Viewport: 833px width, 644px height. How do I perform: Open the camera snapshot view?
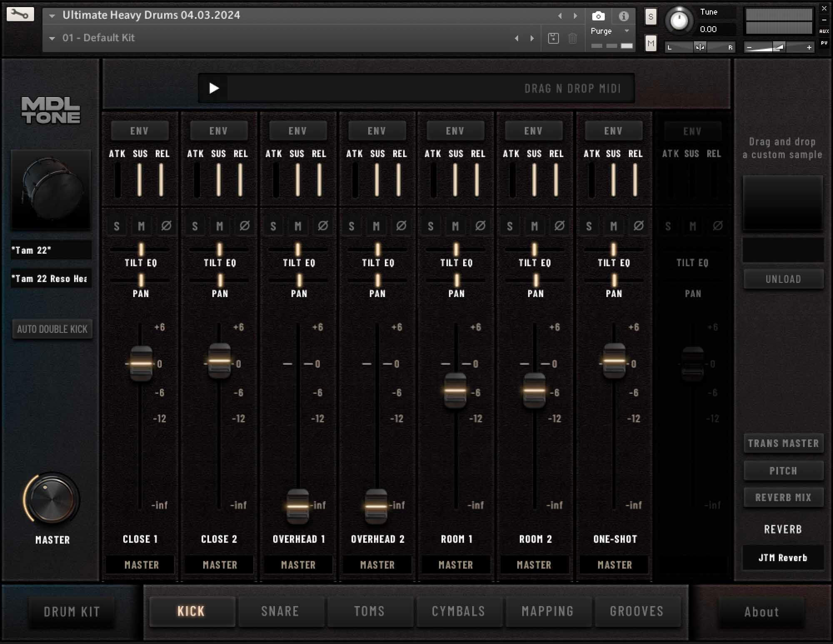[598, 16]
